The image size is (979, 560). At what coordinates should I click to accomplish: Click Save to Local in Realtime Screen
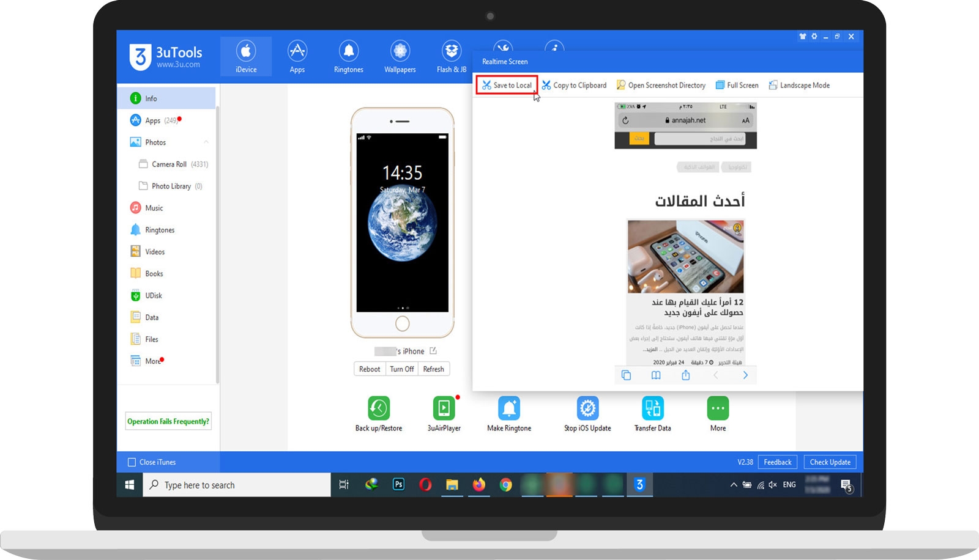coord(507,85)
